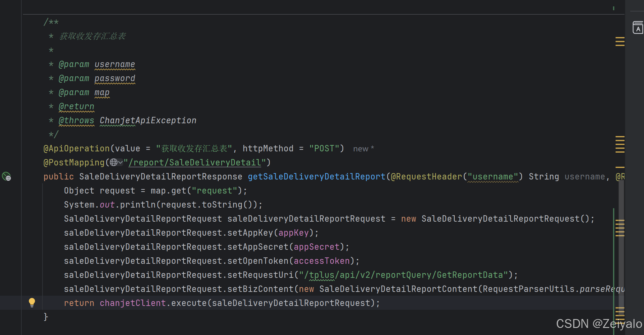This screenshot has height=335, width=644.
Task: Click the setBizContent method call
Action: (x=261, y=289)
